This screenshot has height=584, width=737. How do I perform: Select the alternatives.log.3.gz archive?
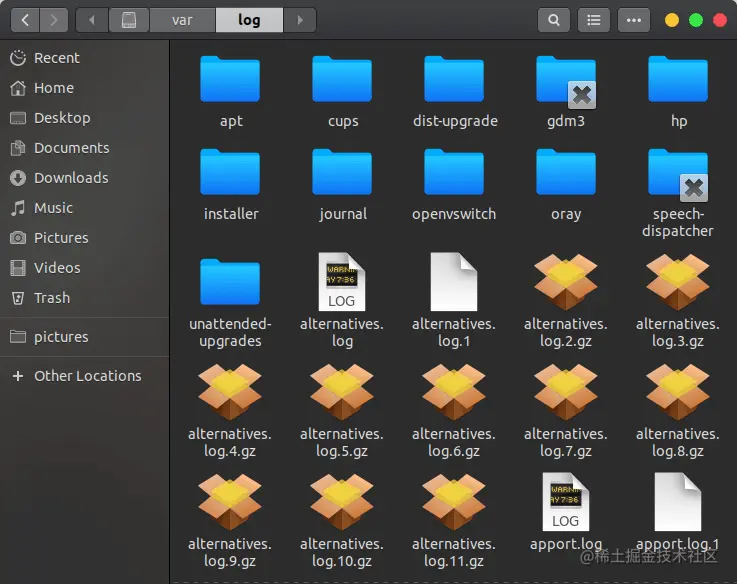tap(678, 301)
